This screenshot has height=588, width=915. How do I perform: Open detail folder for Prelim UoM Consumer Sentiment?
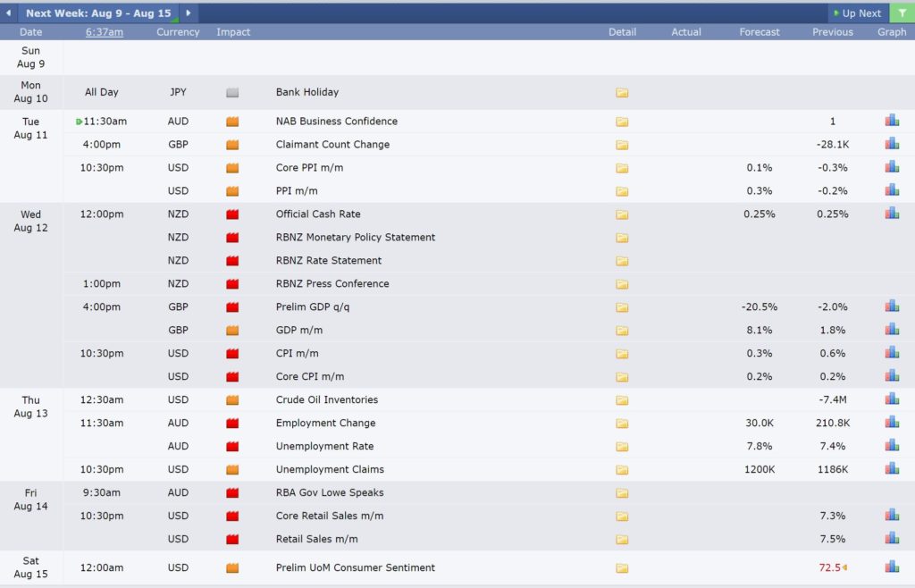(622, 568)
